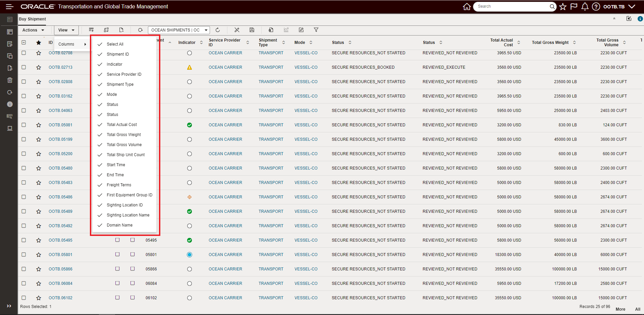Open the Help question mark icon
The width and height of the screenshot is (644, 315).
[596, 7]
